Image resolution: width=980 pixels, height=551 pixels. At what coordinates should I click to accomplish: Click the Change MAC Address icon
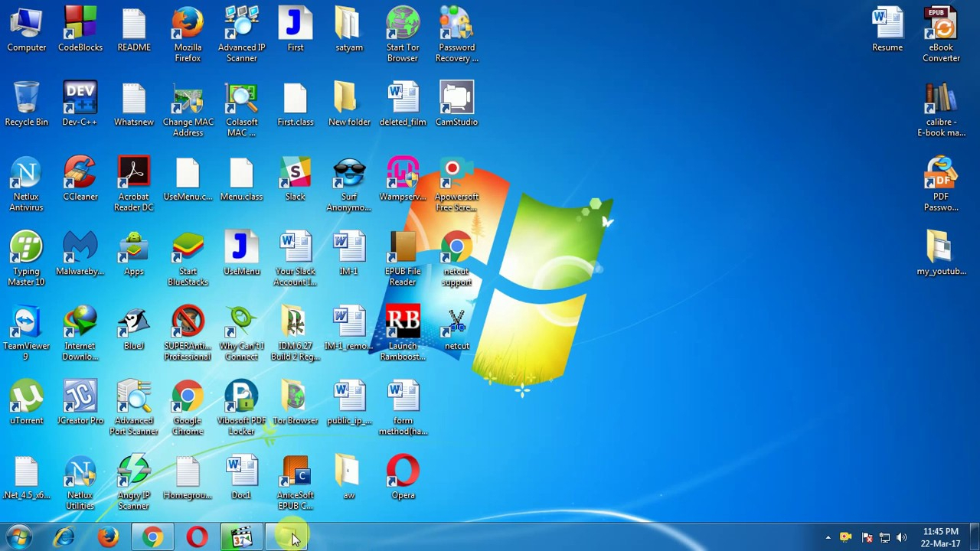pos(188,110)
